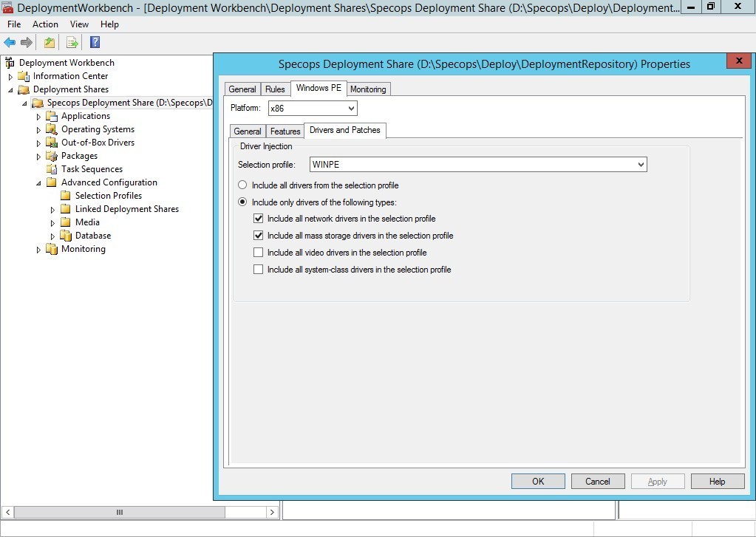Switch to the top-level General tab
756x537 pixels.
tap(242, 89)
